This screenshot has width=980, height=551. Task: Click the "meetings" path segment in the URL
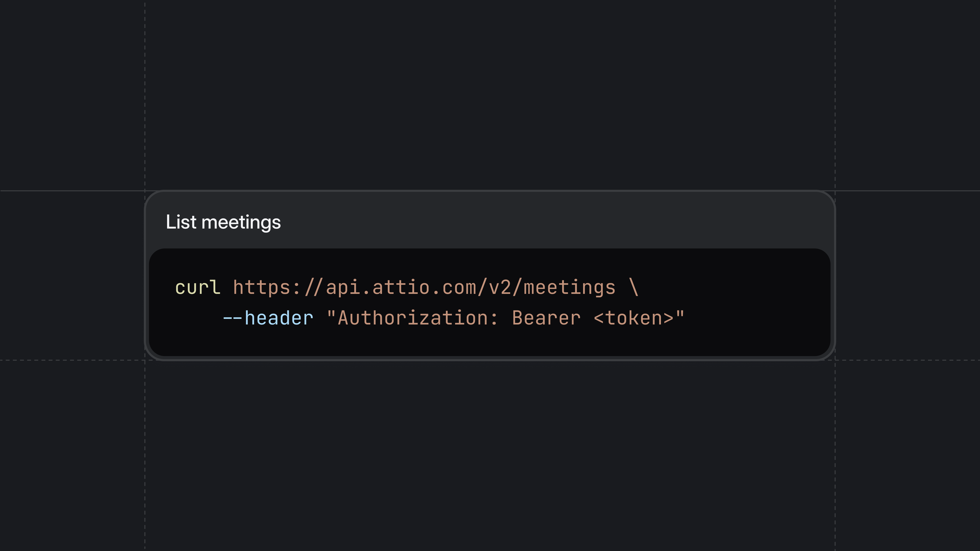click(570, 287)
